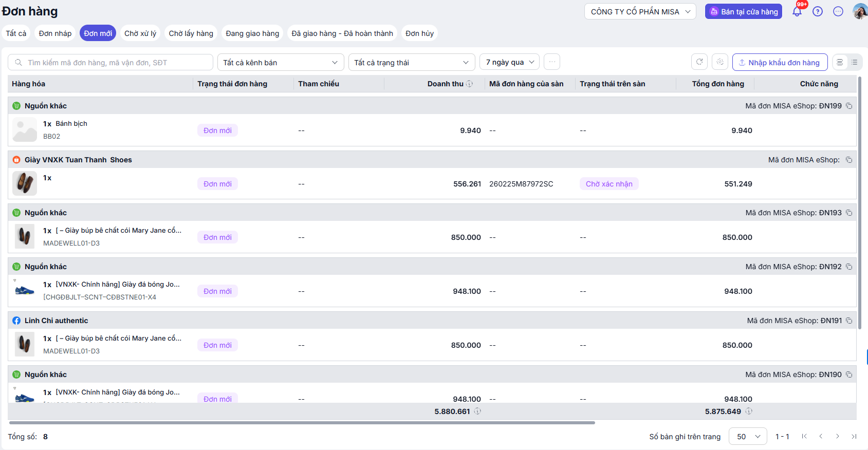Focus the order search field
Image resolution: width=868 pixels, height=450 pixels.
[110, 62]
